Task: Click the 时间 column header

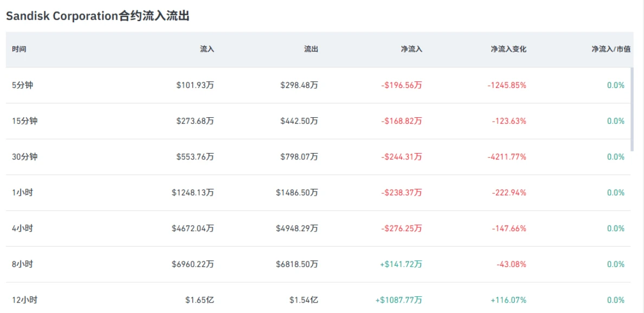Action: coord(20,49)
